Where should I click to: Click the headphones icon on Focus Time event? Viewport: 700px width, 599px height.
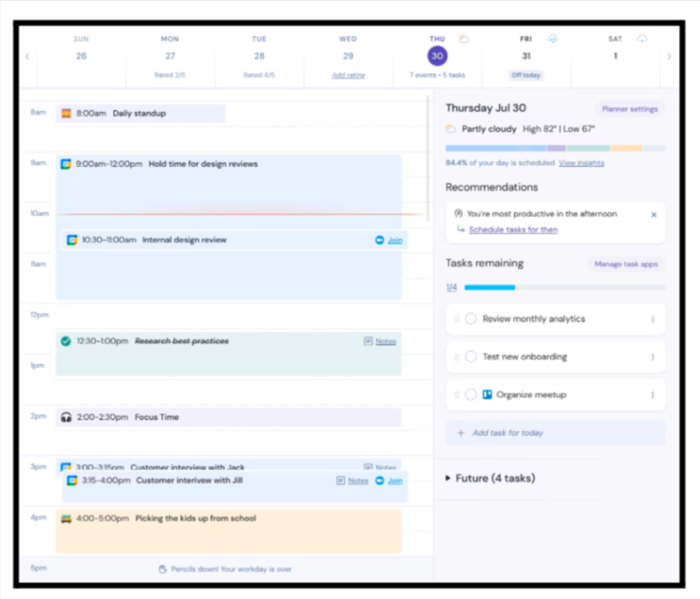pos(66,417)
